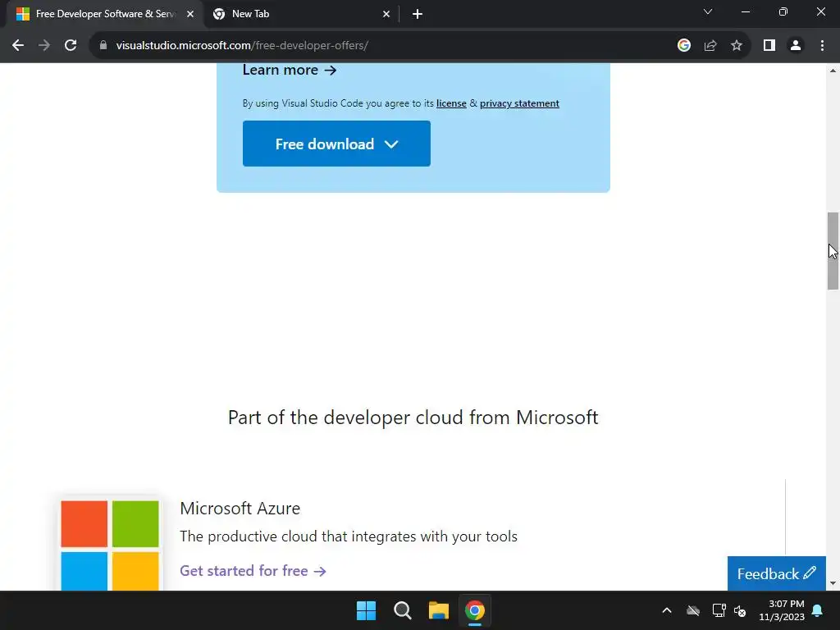Bookmark this tab with star icon
This screenshot has height=630, width=840.
point(737,46)
